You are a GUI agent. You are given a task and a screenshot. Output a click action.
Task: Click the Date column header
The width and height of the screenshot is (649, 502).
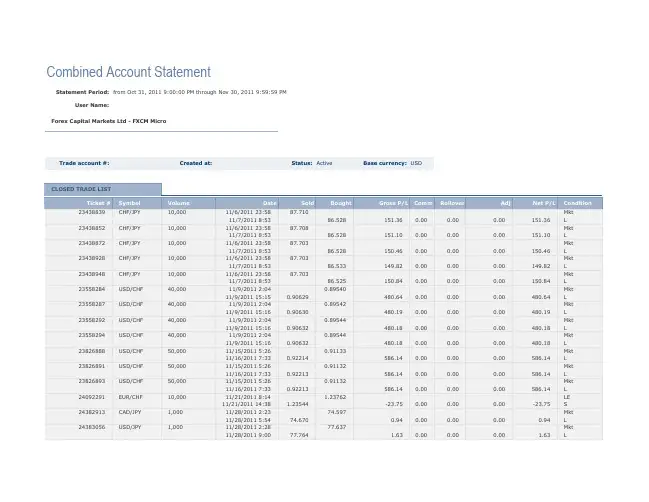pos(269,202)
